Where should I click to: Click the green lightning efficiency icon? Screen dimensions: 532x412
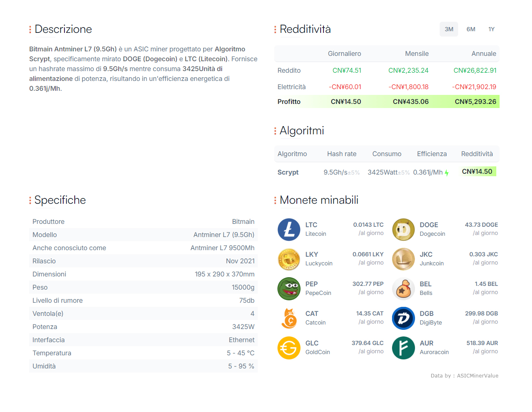(447, 173)
